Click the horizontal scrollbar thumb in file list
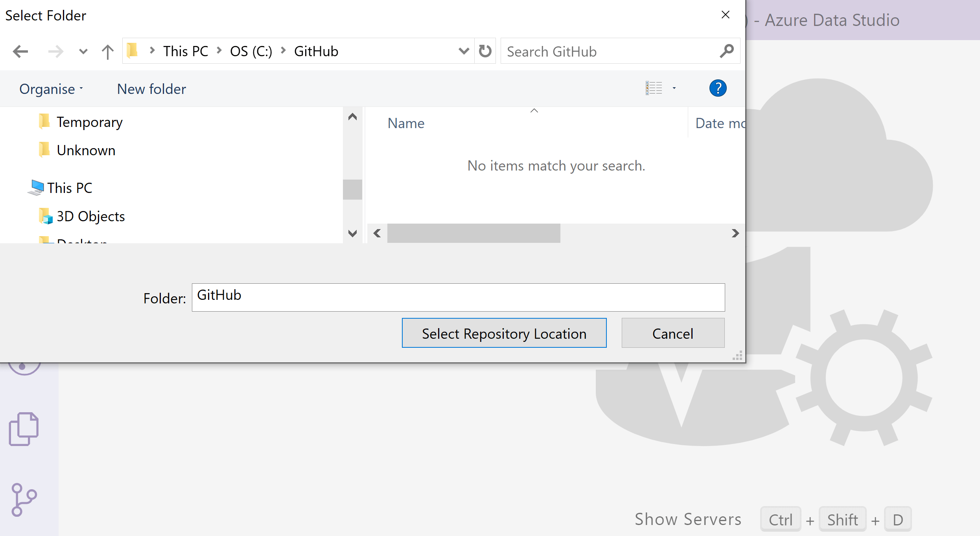Screen dimensions: 980x536 (x=473, y=233)
